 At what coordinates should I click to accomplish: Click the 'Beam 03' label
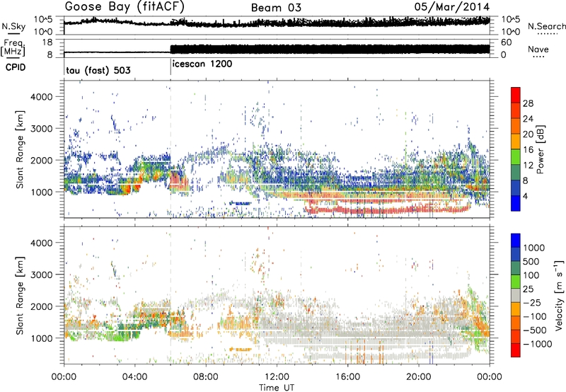point(276,8)
